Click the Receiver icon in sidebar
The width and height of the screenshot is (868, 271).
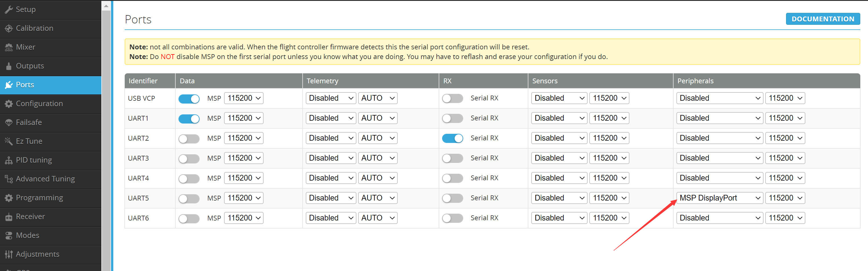(x=9, y=217)
